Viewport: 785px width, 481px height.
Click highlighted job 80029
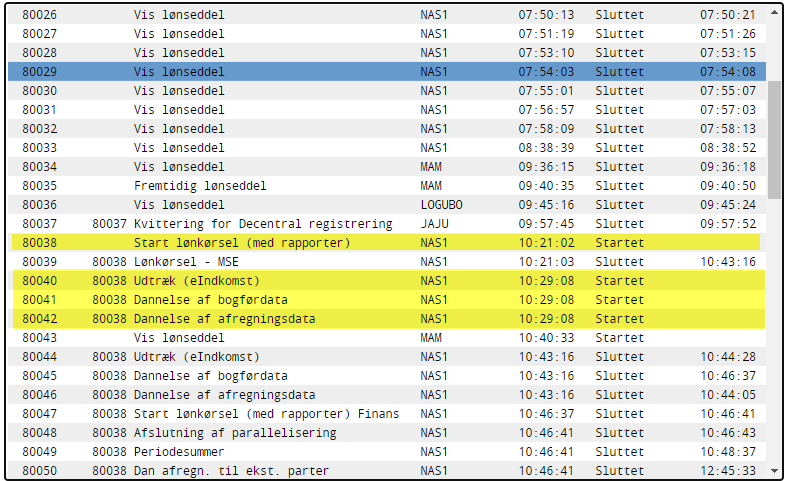386,72
